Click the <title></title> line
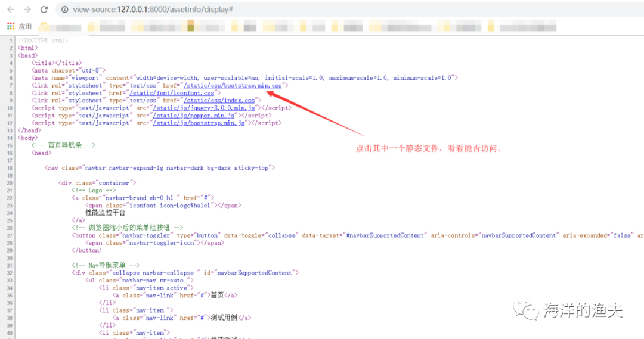 pyautogui.click(x=57, y=63)
